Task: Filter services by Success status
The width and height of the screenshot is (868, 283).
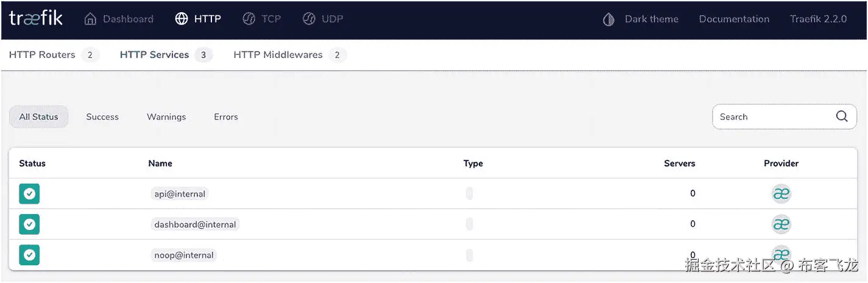Action: click(102, 116)
